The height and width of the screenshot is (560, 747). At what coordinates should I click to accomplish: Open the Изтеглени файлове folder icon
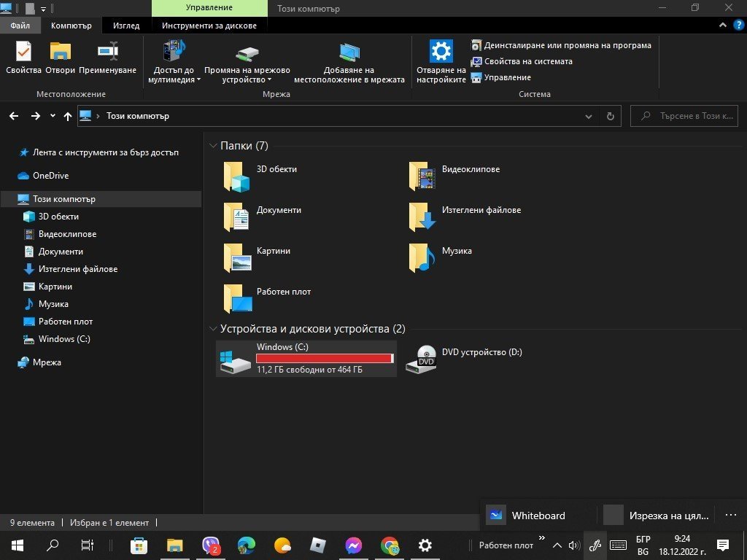pyautogui.click(x=422, y=216)
